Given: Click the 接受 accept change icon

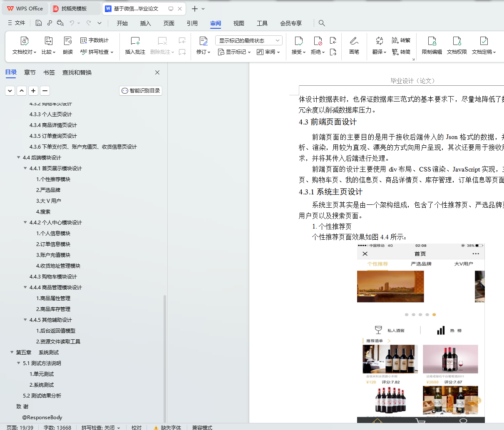Looking at the screenshot, I should point(298,41).
